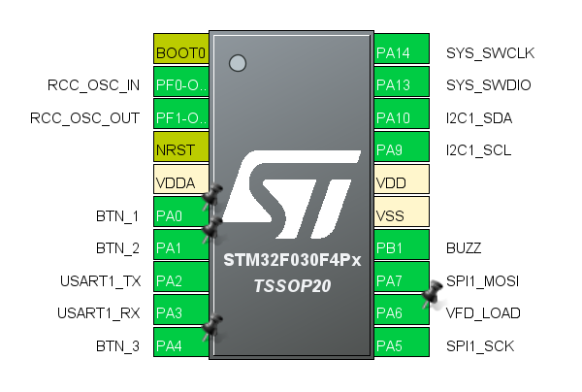Image resolution: width=582 pixels, height=392 pixels.
Task: Select the PA3 USART1_RX pin
Action: pos(180,311)
